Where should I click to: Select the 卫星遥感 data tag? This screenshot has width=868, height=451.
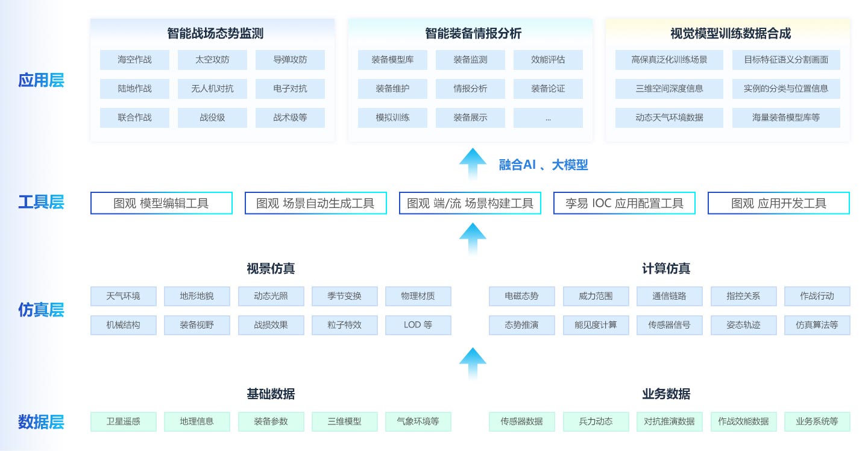point(124,421)
